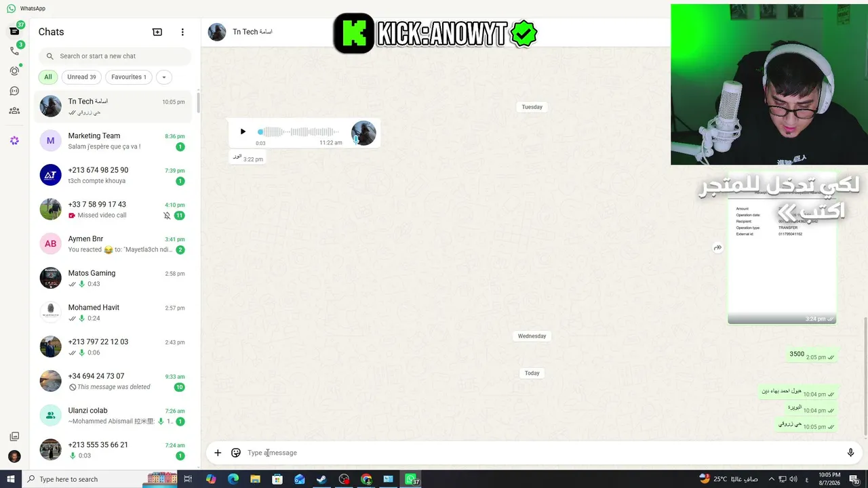Click the WhatsApp taskbar icon
The image size is (868, 488).
[411, 479]
